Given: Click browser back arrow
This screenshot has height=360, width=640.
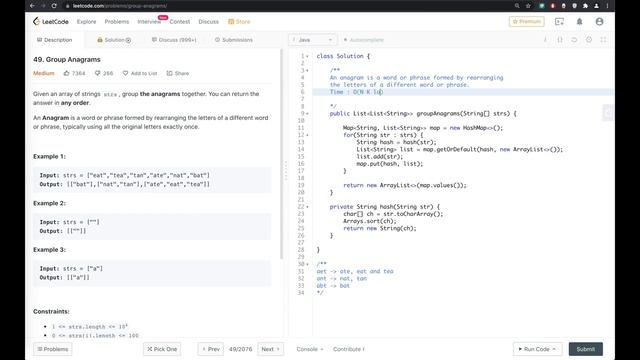Looking at the screenshot, I should [32, 6].
